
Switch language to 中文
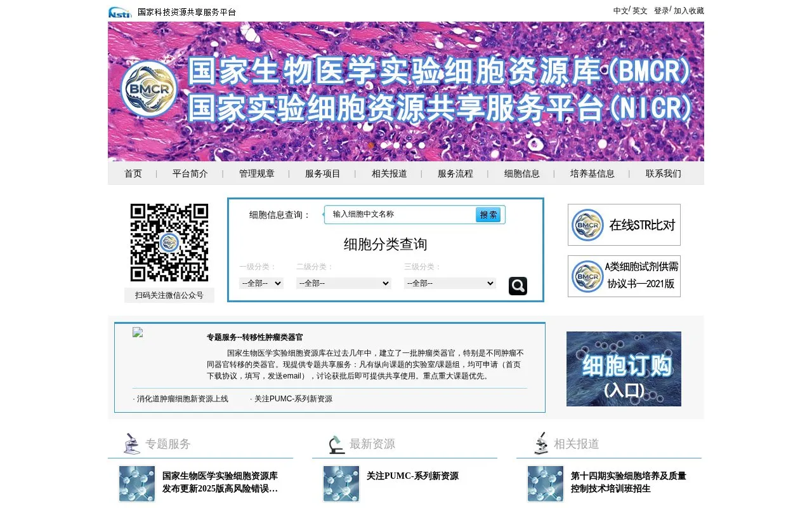[620, 11]
